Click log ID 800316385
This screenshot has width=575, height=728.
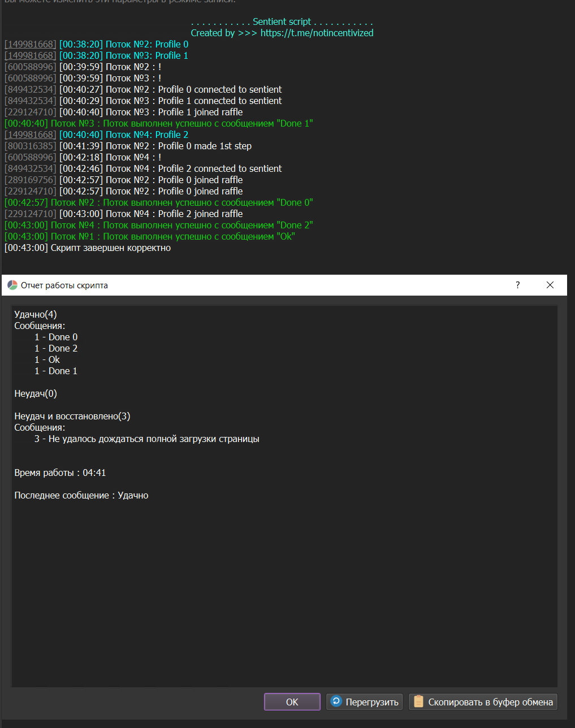coord(31,146)
